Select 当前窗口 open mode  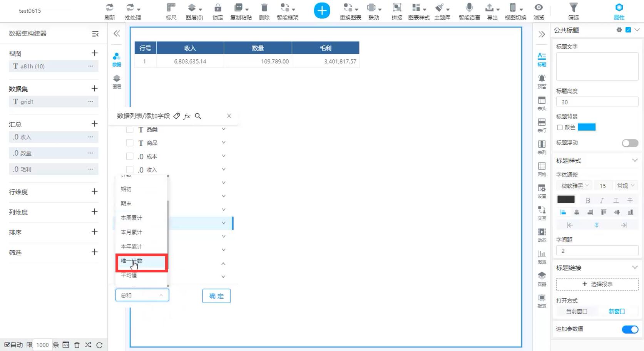[x=577, y=311]
